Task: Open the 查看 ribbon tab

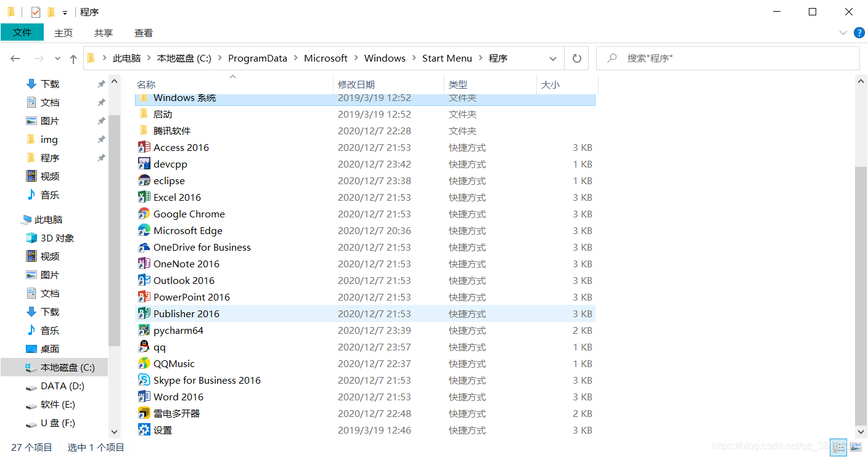Action: pyautogui.click(x=144, y=33)
